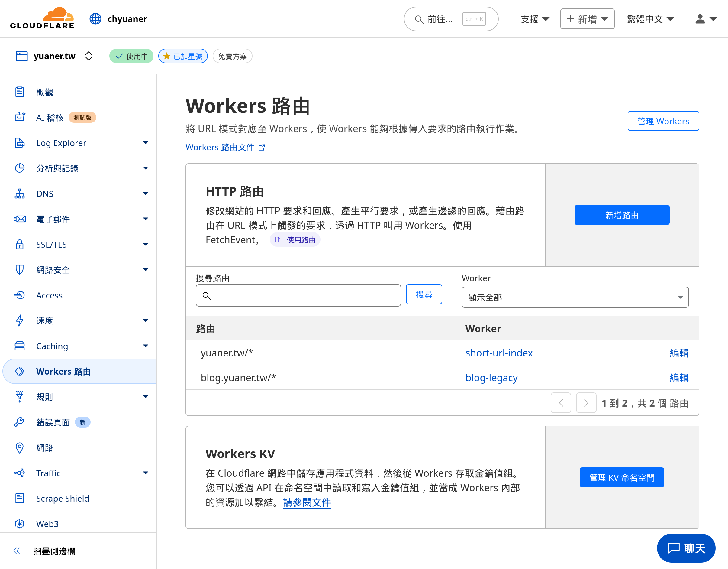
Task: Expand the Caching submenu arrow
Action: [146, 346]
